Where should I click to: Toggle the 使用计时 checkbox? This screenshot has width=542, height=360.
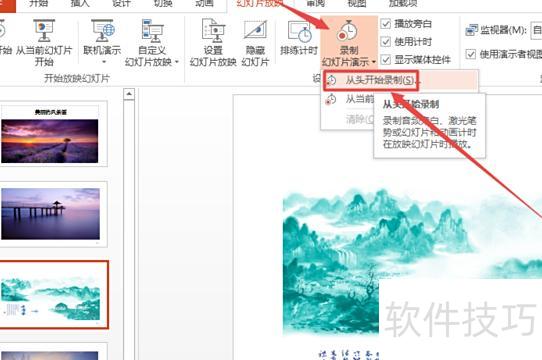pos(385,42)
